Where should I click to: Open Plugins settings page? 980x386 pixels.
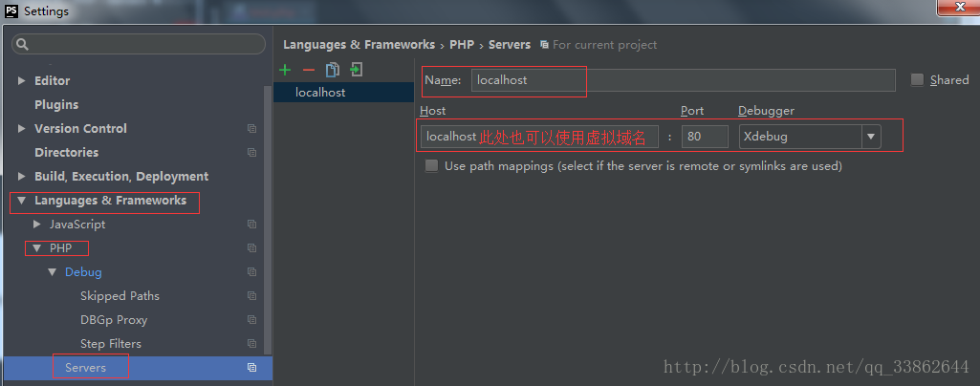pyautogui.click(x=56, y=105)
